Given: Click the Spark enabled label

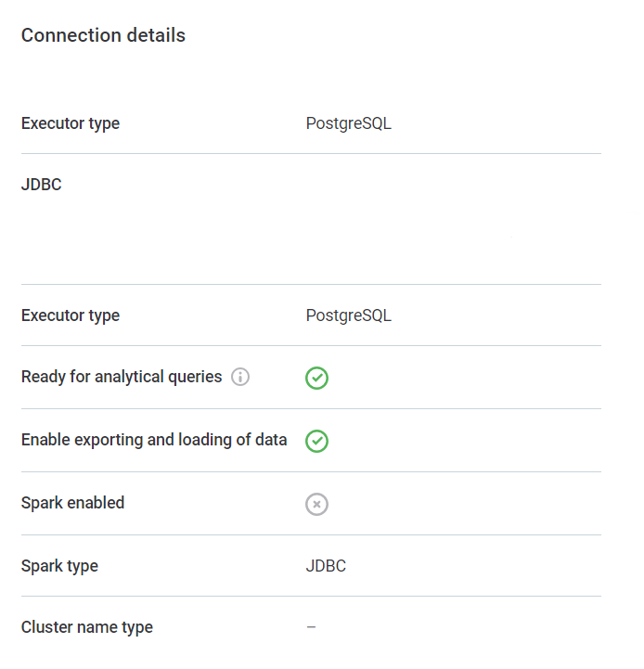Looking at the screenshot, I should [72, 503].
